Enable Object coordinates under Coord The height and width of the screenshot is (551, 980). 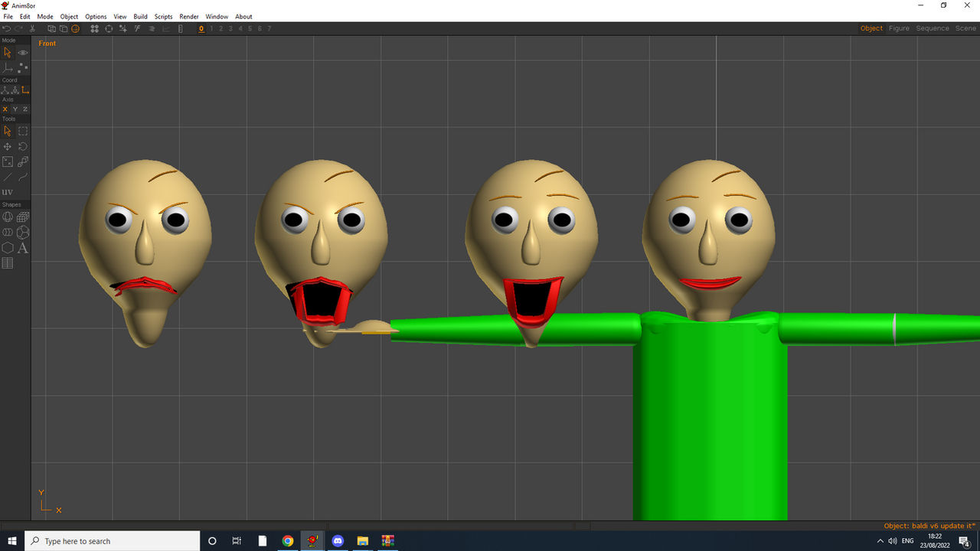pos(15,90)
